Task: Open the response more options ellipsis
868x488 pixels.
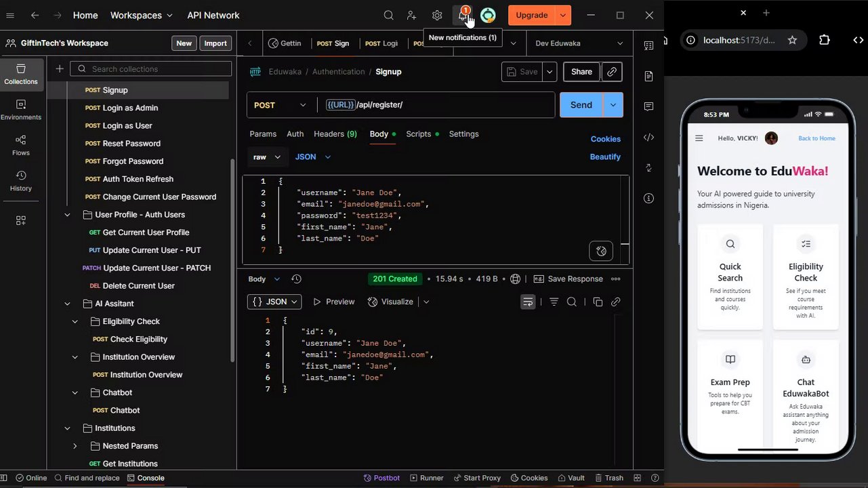Action: [616, 279]
